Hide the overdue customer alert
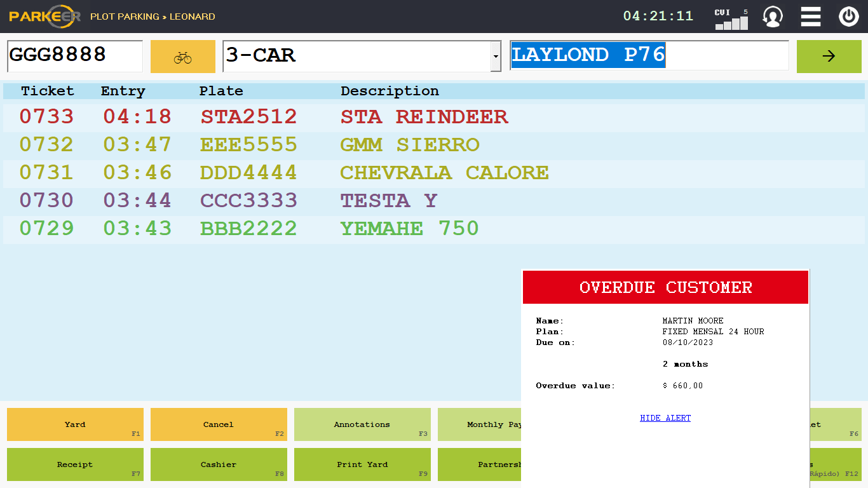The width and height of the screenshot is (868, 488). coord(665,417)
